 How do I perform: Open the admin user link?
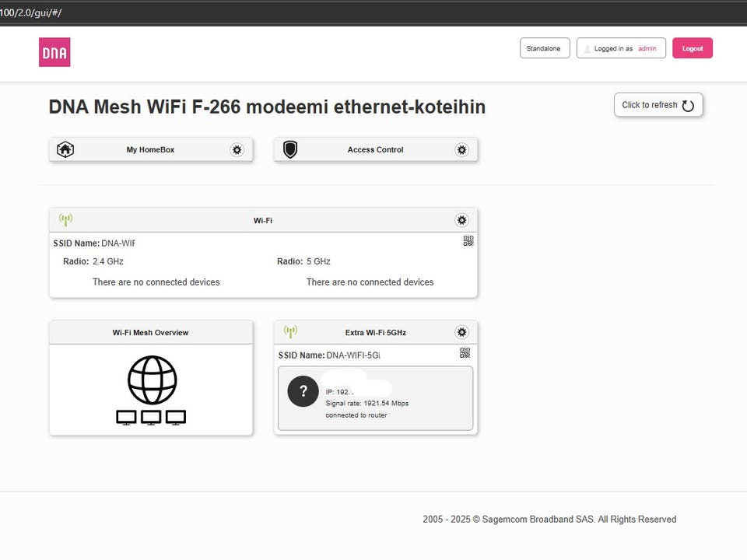pyautogui.click(x=647, y=48)
